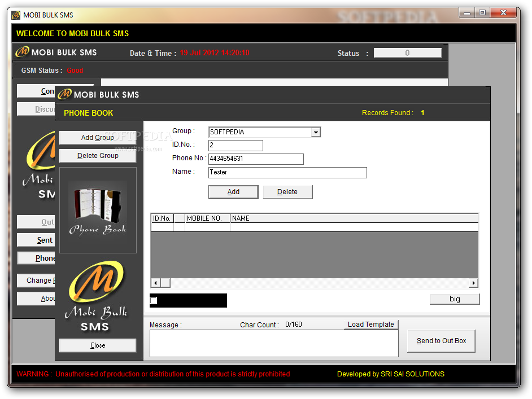Viewport: 532px width, 399px height.
Task: Toggle the checkbox in the black bar
Action: pyautogui.click(x=154, y=300)
